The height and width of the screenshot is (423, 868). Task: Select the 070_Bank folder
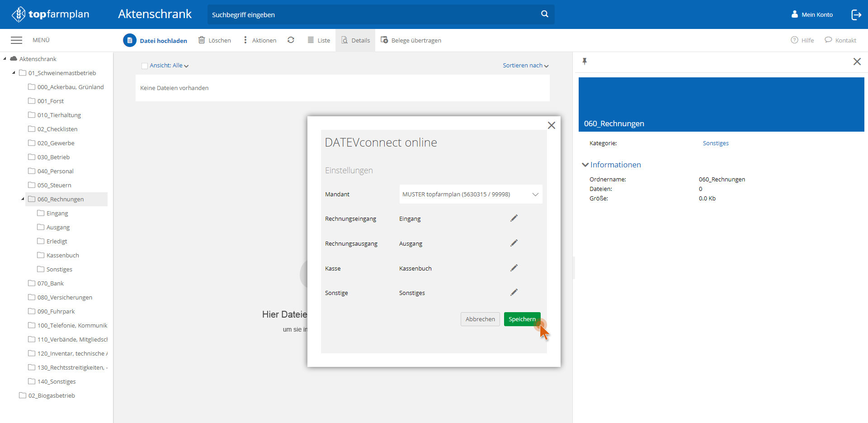(x=46, y=283)
